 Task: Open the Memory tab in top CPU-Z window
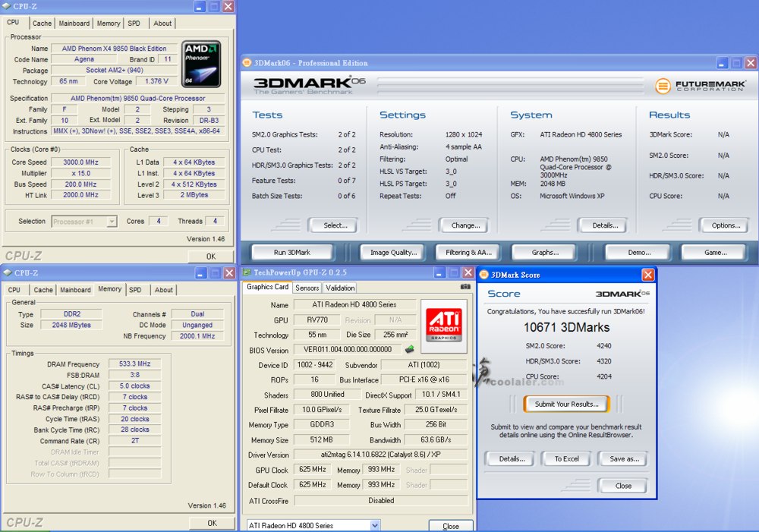pyautogui.click(x=109, y=24)
